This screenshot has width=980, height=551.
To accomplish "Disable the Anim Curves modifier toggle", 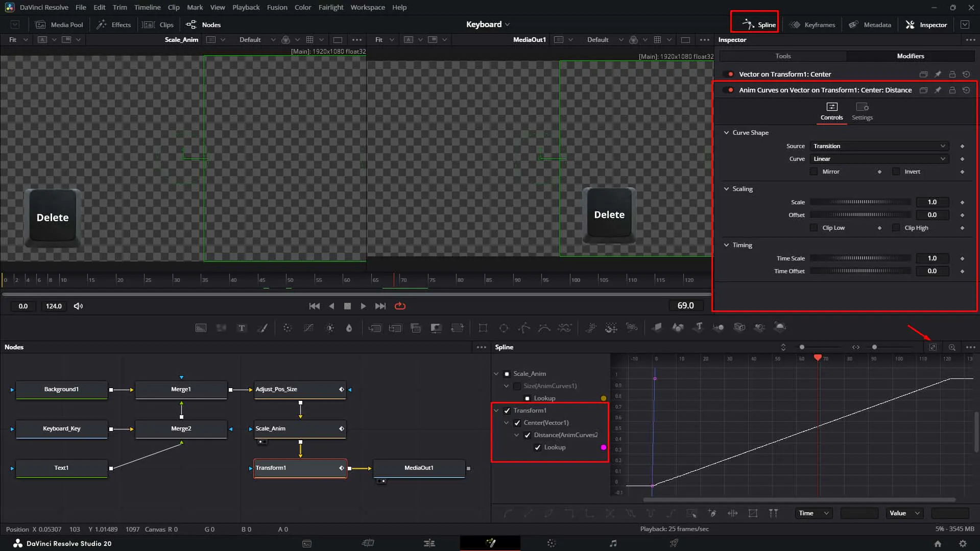I will [729, 90].
